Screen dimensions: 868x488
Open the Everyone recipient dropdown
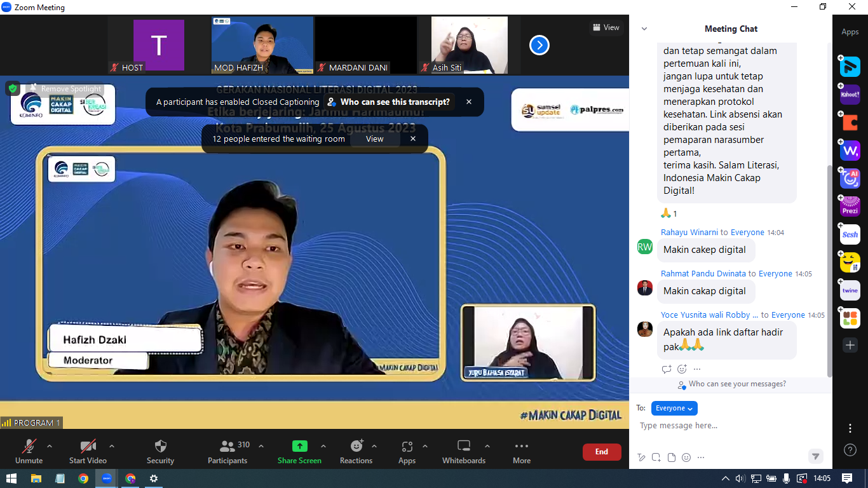point(674,409)
